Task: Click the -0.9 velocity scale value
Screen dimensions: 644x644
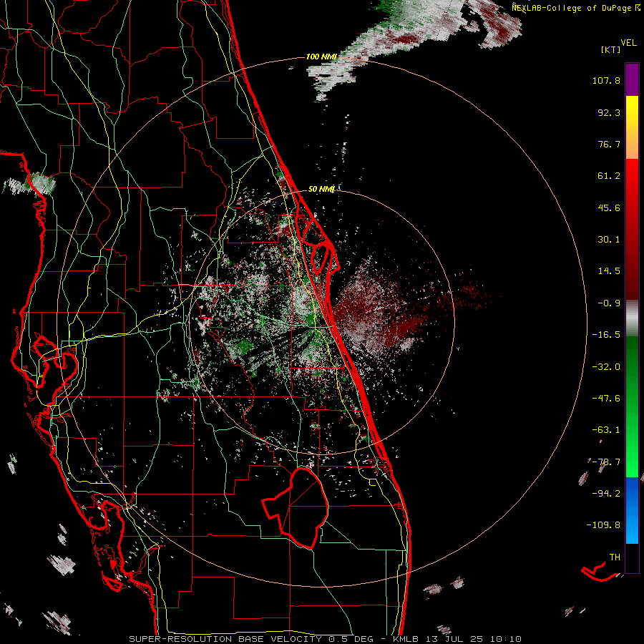Action: pyautogui.click(x=609, y=303)
